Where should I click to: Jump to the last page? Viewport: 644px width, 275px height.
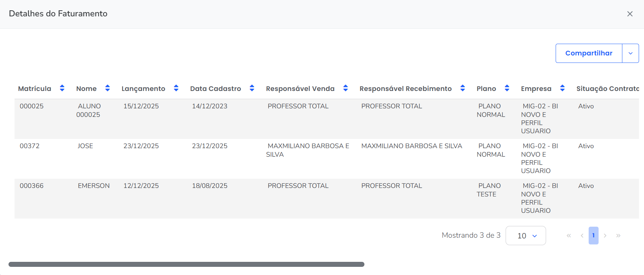[x=618, y=236]
